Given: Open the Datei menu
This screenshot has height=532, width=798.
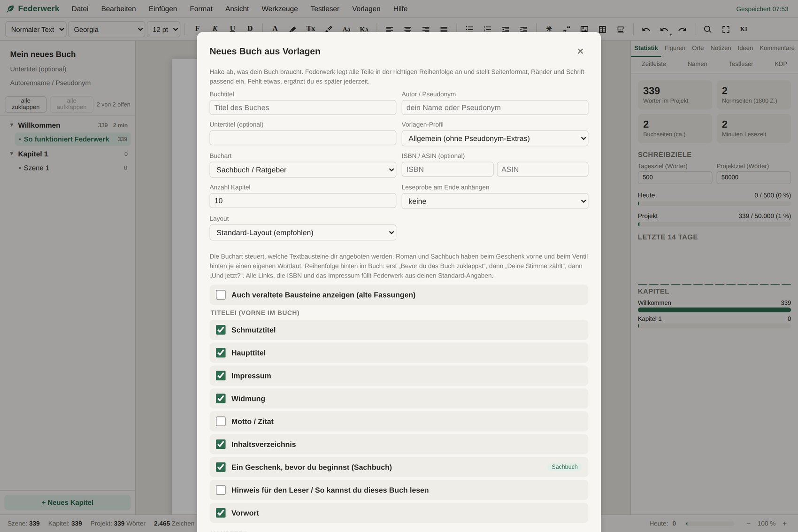Looking at the screenshot, I should (x=80, y=9).
